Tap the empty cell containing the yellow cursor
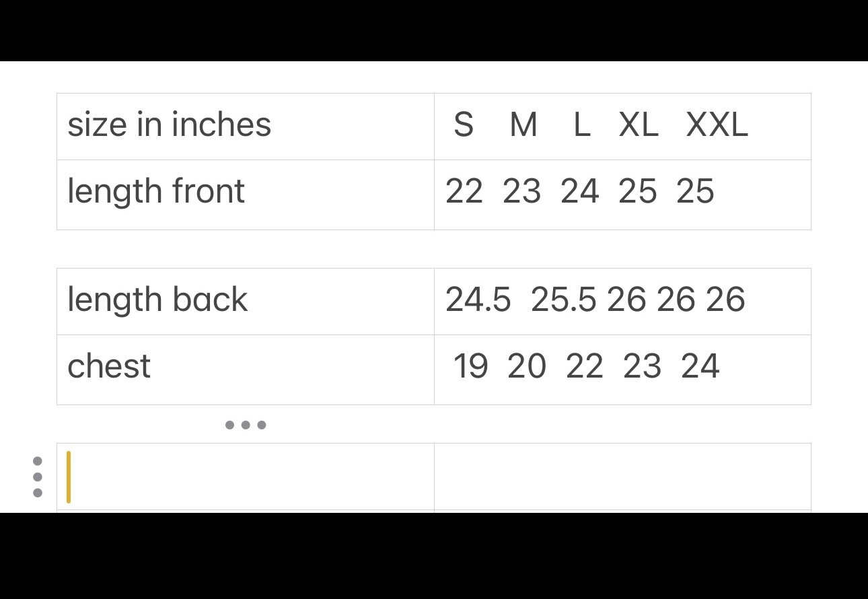This screenshot has width=868, height=599. [246, 477]
